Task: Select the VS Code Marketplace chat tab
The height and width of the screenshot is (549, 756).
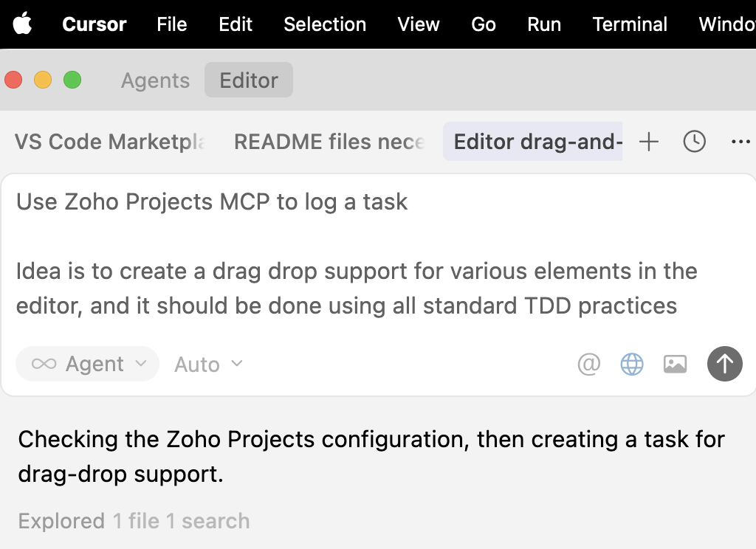Action: pyautogui.click(x=109, y=142)
